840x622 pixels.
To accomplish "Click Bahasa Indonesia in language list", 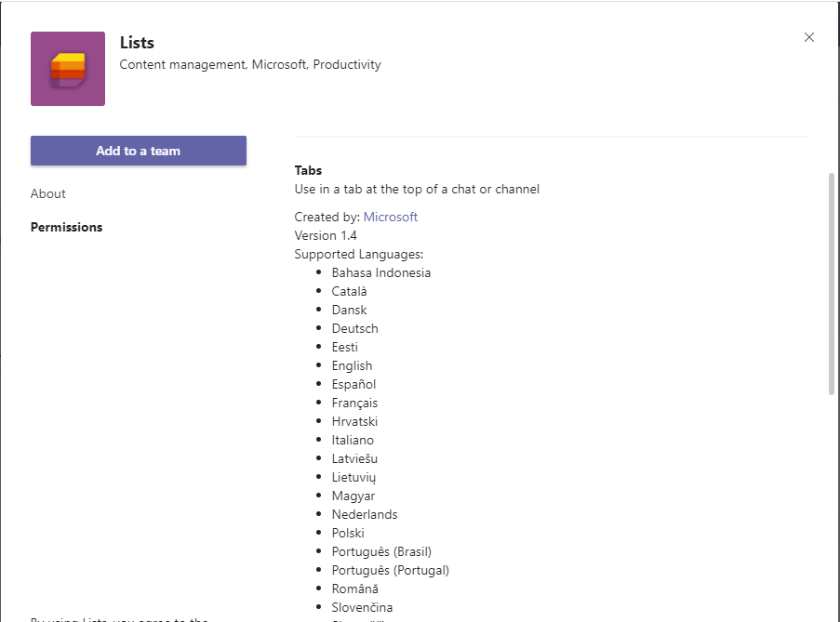I will tap(380, 272).
